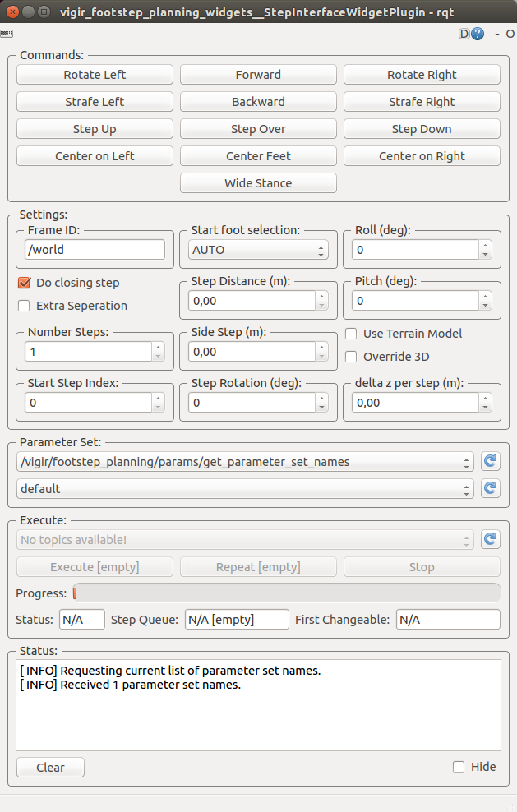Enable the Extra Seperation checkbox

tap(24, 306)
